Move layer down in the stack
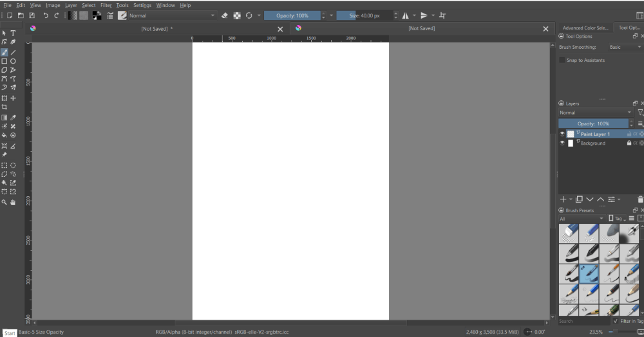Viewport: 644px width, 337px height. [x=590, y=199]
